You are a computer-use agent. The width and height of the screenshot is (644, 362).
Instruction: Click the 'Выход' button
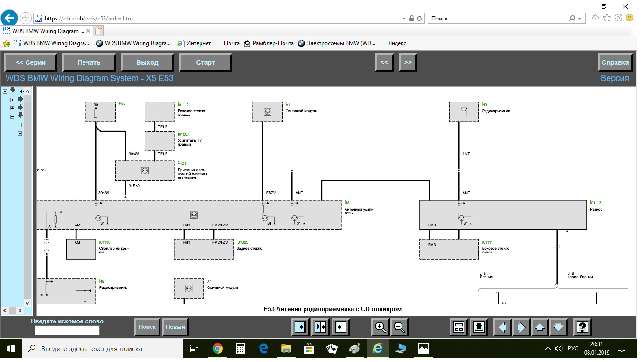[x=147, y=62]
